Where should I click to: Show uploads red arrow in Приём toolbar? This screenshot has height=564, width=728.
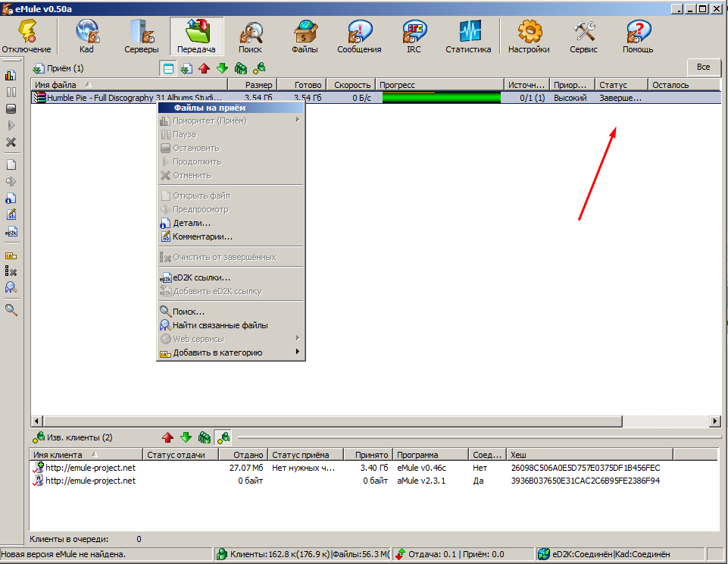point(205,69)
